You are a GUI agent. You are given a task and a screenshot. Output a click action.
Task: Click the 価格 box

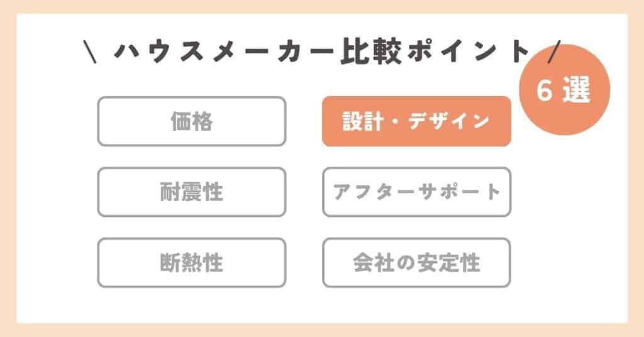click(191, 121)
